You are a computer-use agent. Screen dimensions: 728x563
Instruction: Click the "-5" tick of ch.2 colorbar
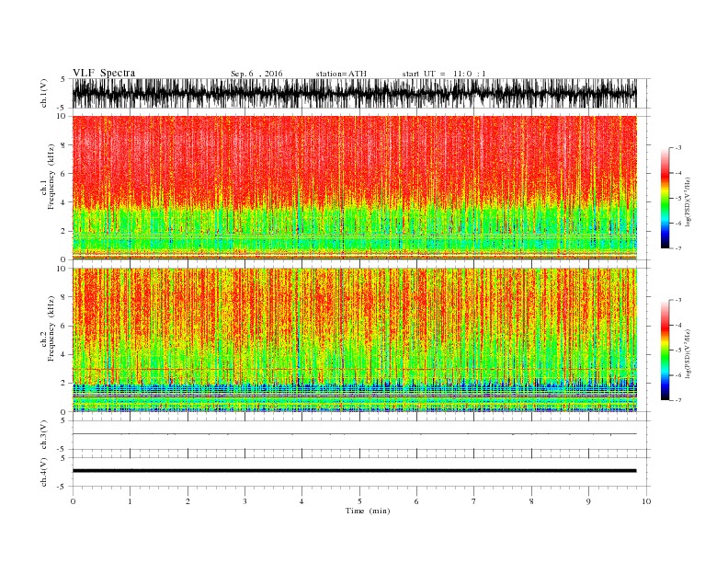[678, 350]
